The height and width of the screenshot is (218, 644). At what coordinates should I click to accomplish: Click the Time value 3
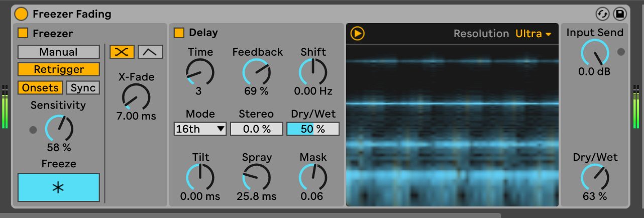pos(199,91)
